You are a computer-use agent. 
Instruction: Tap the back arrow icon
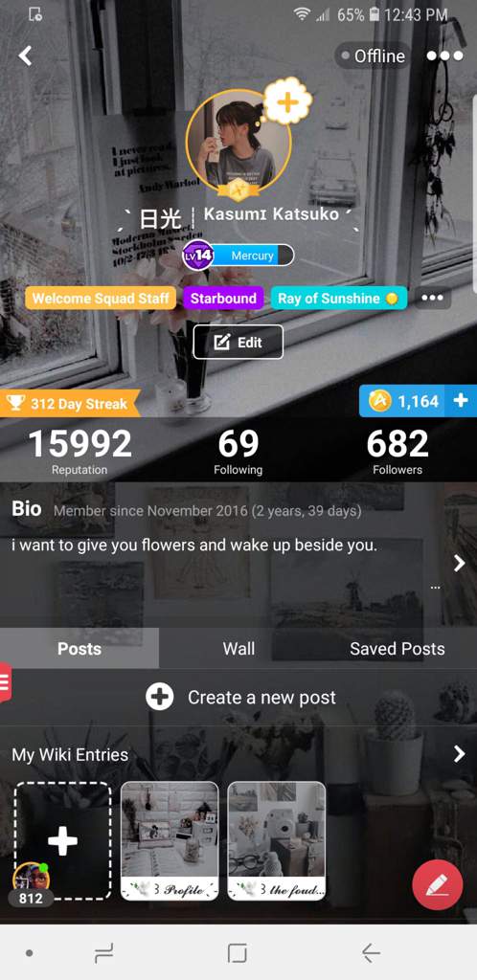click(25, 56)
